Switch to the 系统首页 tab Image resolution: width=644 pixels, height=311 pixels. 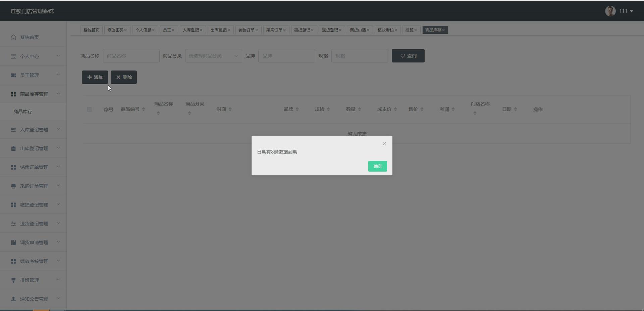point(91,30)
